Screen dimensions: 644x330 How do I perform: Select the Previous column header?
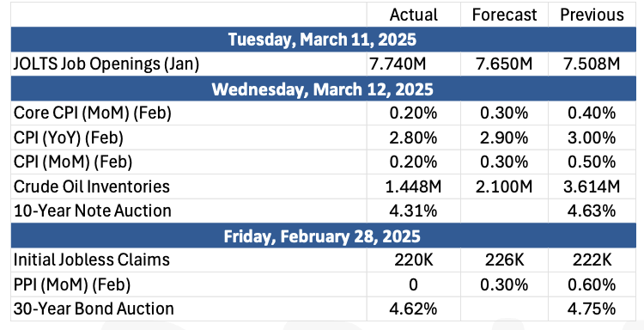(x=592, y=15)
